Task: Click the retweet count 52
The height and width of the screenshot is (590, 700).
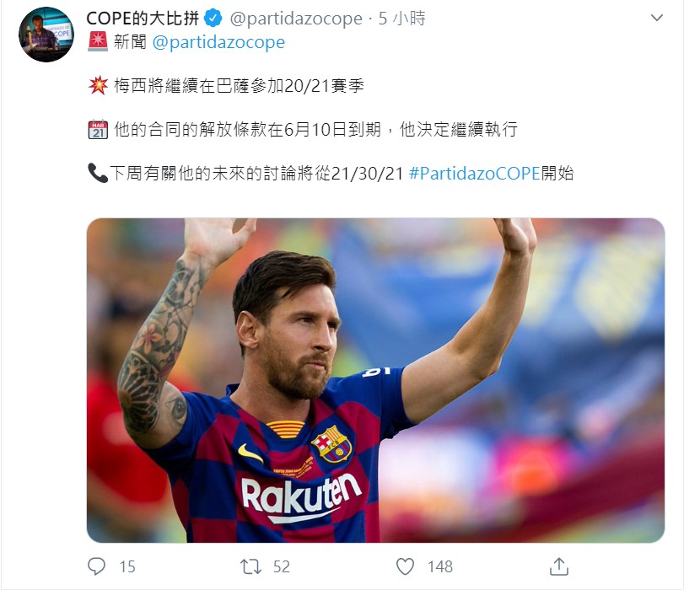Action: point(282,566)
